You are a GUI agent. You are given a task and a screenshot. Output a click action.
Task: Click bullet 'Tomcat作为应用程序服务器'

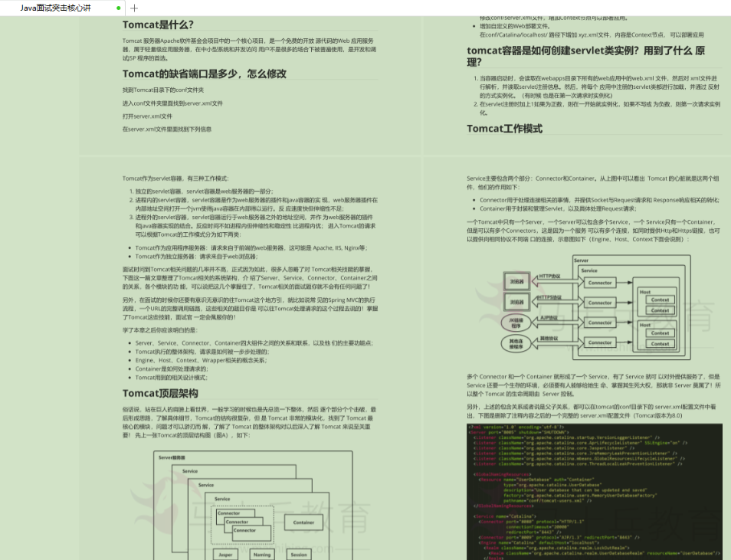252,248
